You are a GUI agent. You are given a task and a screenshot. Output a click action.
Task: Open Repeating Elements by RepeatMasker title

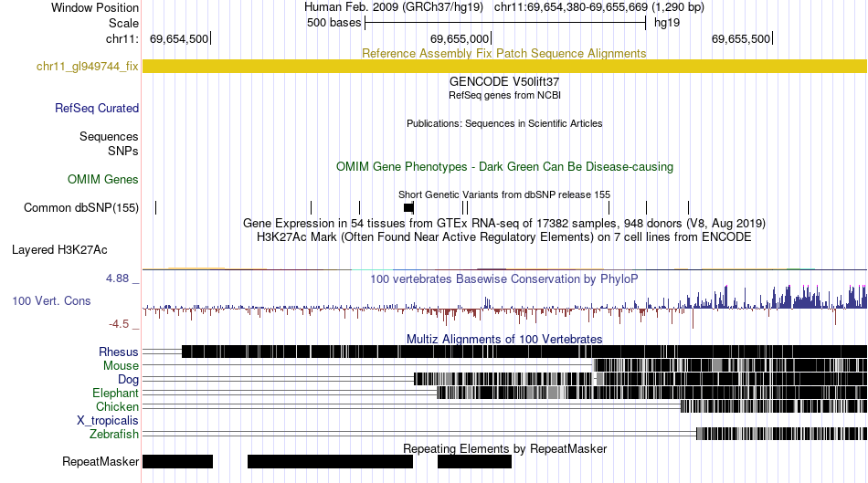tap(504, 448)
